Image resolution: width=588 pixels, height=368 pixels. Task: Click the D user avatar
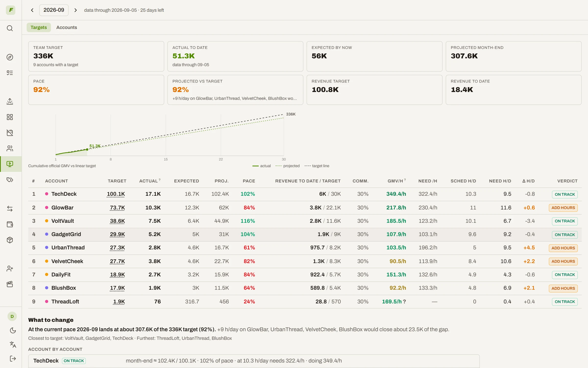tap(12, 316)
